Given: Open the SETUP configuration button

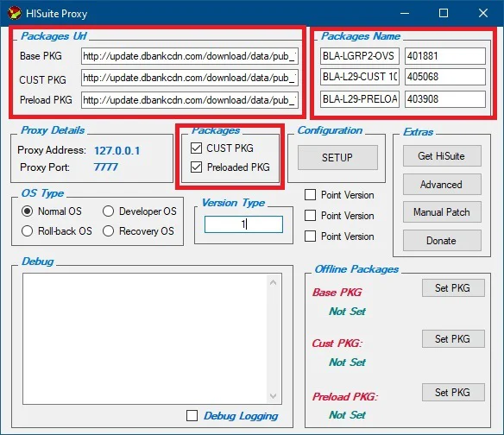Looking at the screenshot, I should tap(337, 158).
